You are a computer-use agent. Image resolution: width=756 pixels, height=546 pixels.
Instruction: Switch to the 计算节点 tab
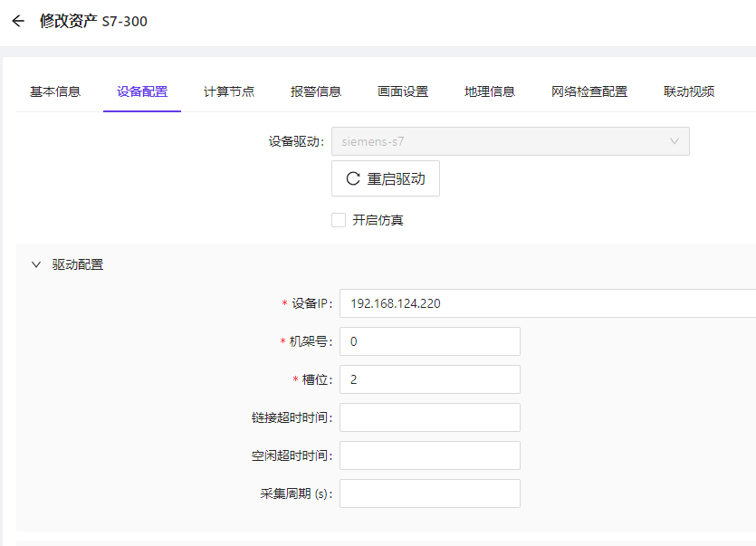click(229, 91)
